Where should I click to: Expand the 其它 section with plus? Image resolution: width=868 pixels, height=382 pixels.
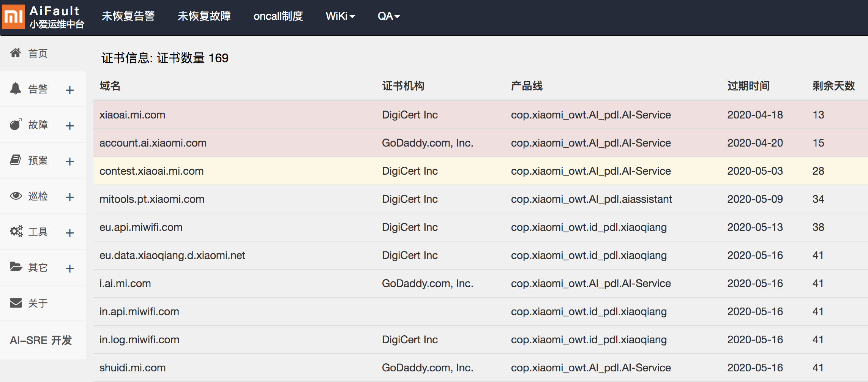tap(69, 268)
